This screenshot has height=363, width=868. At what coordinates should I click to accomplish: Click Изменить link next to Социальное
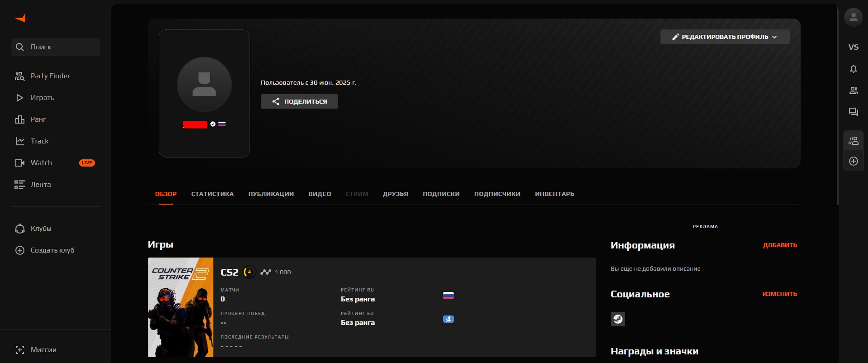pyautogui.click(x=779, y=294)
